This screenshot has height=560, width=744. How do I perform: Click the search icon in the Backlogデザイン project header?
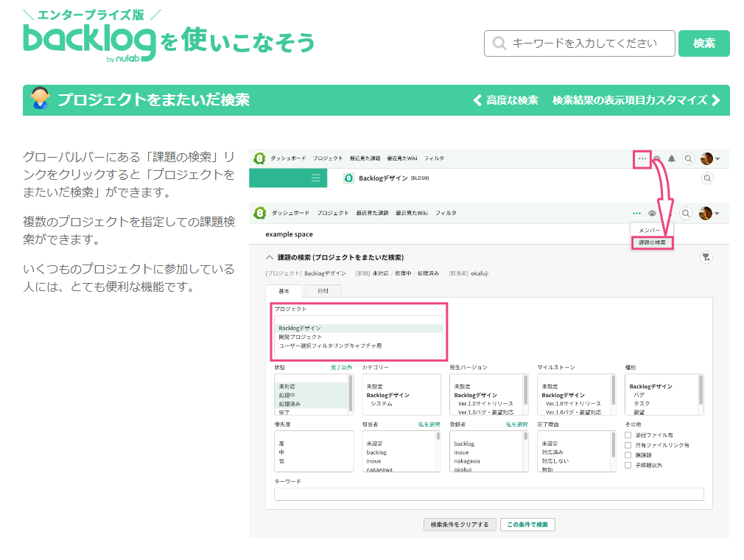pos(707,178)
